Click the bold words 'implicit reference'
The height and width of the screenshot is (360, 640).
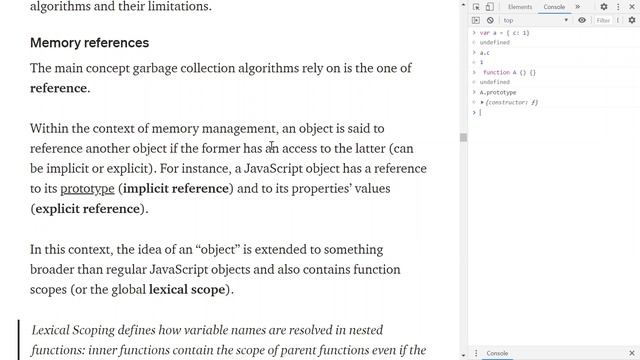point(176,189)
